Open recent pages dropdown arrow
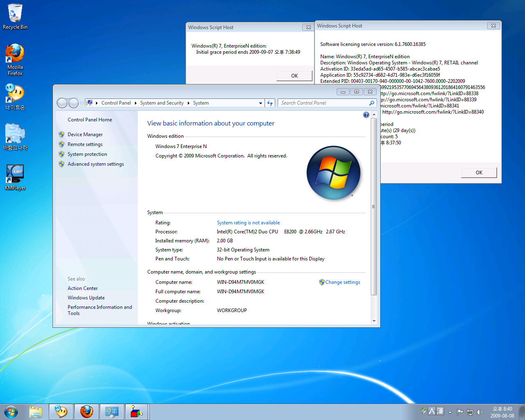The width and height of the screenshot is (525, 420). pyautogui.click(x=82, y=103)
